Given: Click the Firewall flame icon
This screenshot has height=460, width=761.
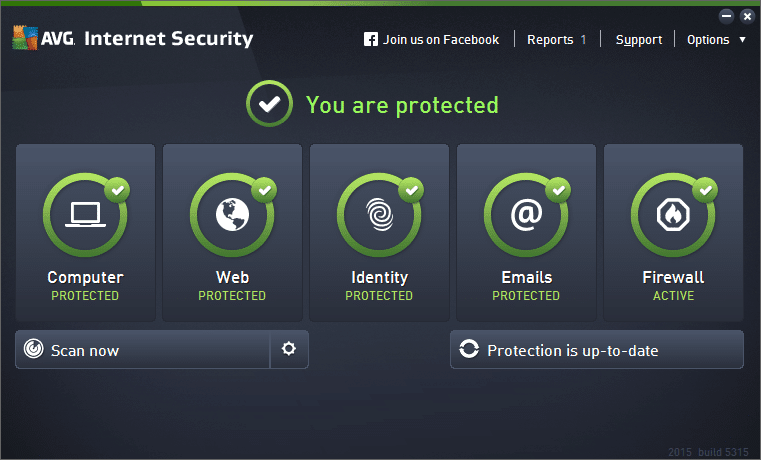Looking at the screenshot, I should pos(673,215).
